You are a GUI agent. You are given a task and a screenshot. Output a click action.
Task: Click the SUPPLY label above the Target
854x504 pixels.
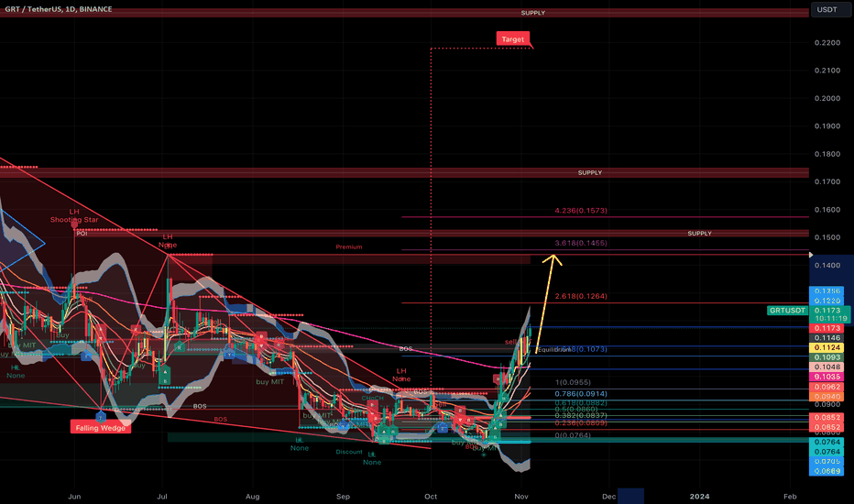(532, 13)
